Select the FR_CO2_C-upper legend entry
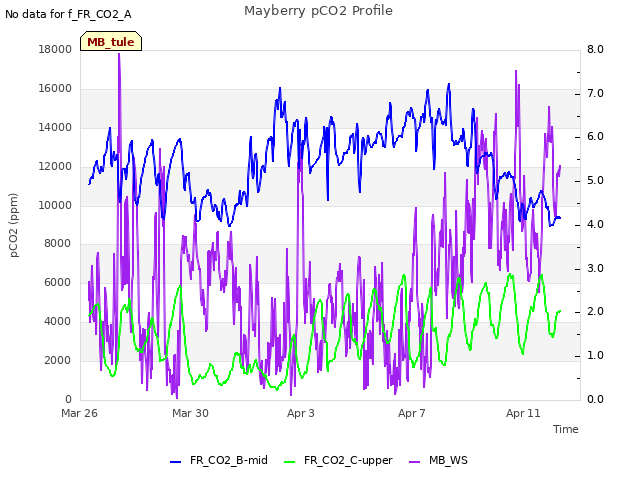 338,460
